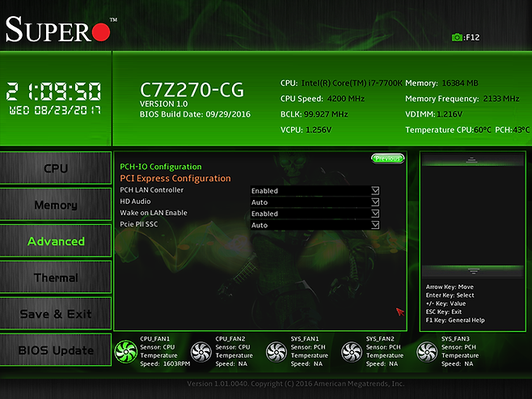The image size is (532, 399).
Task: Open the Save & Exit menu
Action: (56, 313)
